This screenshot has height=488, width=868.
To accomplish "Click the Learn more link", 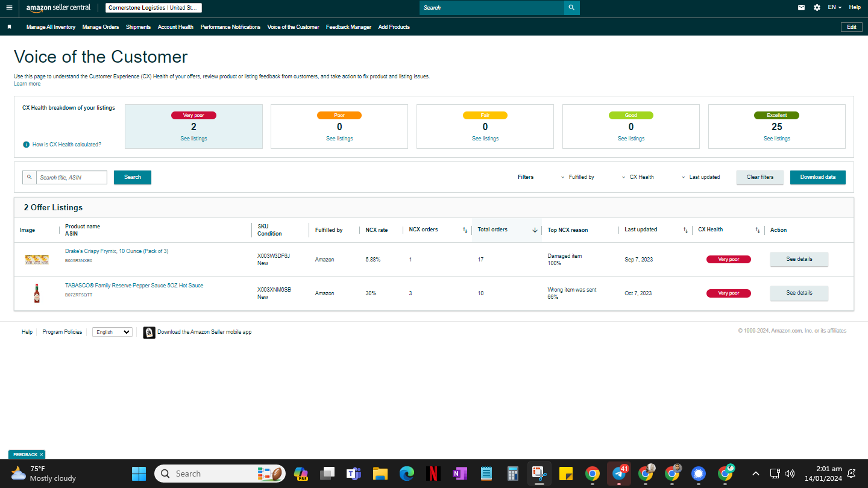I will (27, 84).
